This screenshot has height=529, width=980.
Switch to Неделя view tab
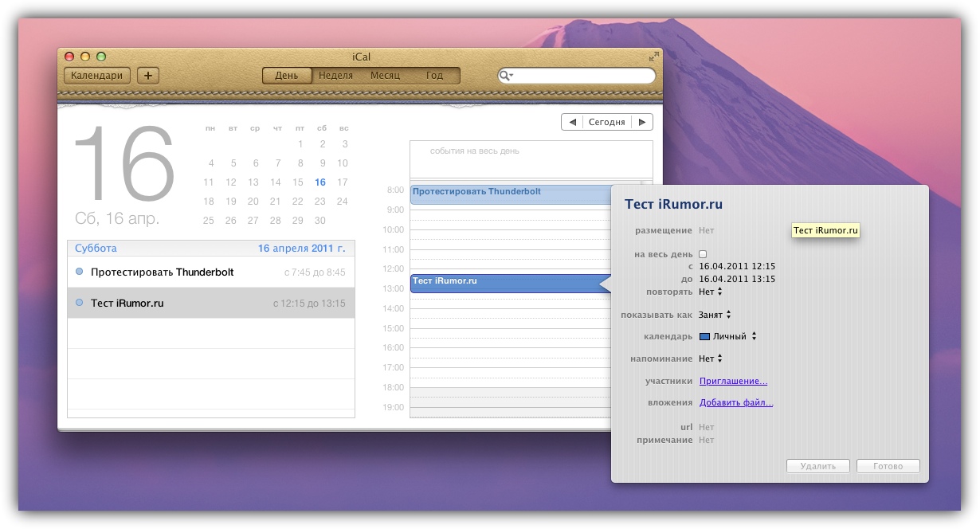(335, 76)
